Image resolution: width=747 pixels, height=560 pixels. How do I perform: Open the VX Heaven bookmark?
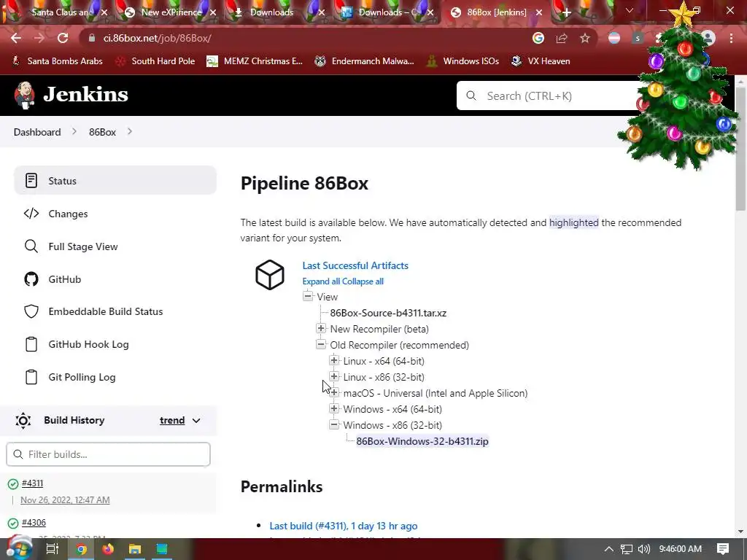[541, 61]
